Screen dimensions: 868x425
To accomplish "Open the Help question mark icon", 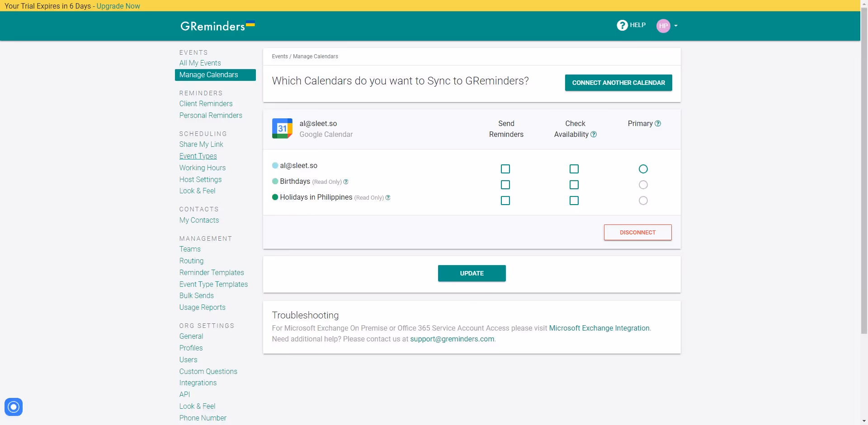I will [x=622, y=25].
